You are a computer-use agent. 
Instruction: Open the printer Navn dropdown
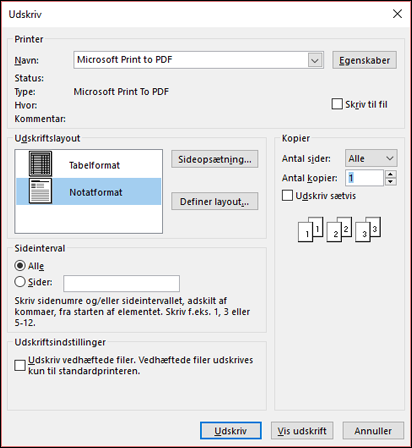click(x=315, y=60)
